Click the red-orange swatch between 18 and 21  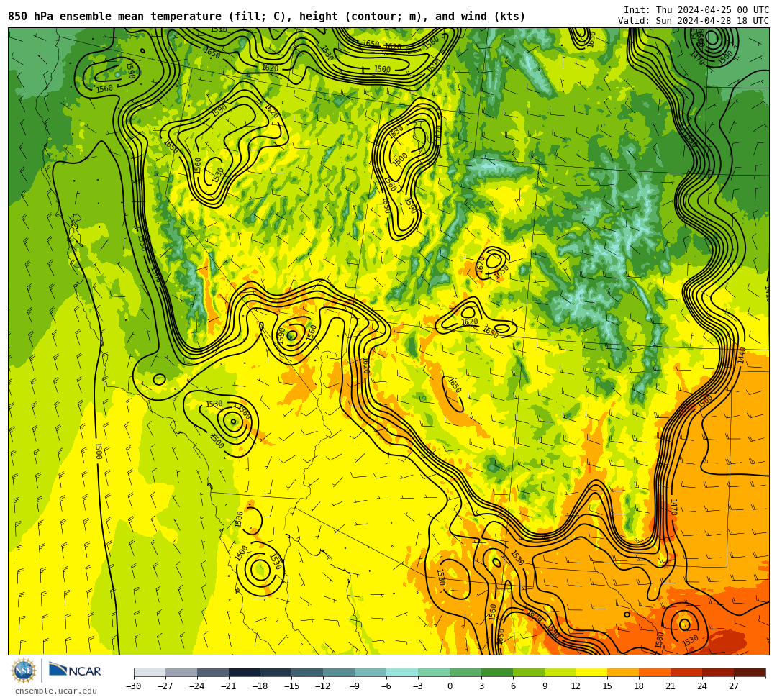pos(654,672)
